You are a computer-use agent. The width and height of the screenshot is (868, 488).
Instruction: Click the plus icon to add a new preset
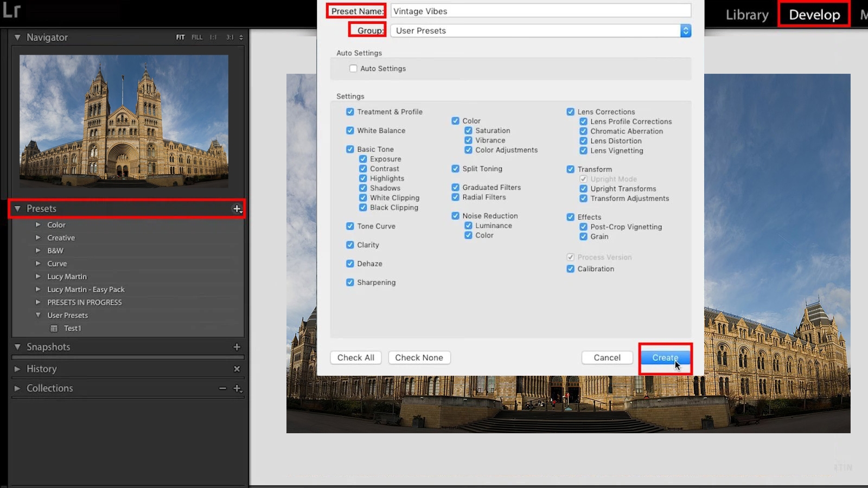(x=236, y=208)
